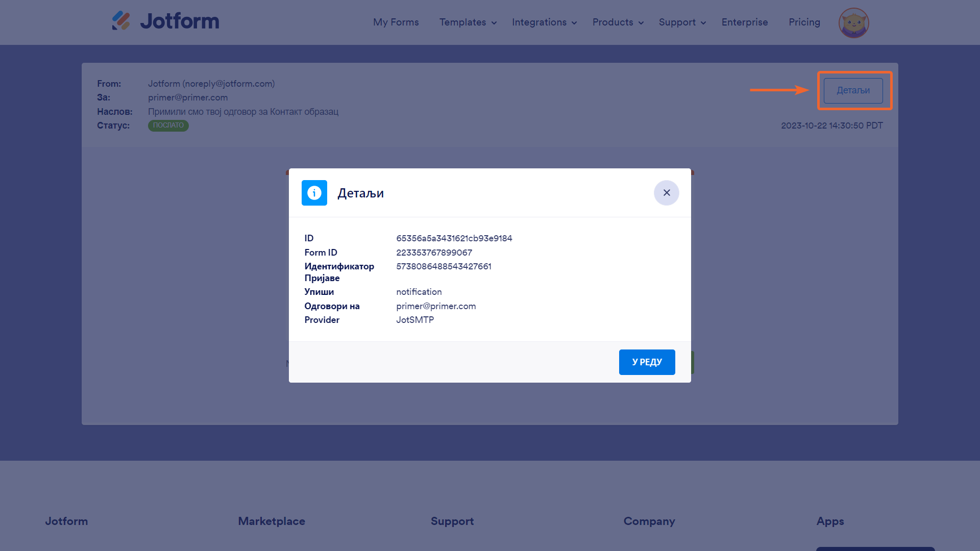Open the Enterprise page
The height and width of the screenshot is (551, 980).
[x=744, y=22]
